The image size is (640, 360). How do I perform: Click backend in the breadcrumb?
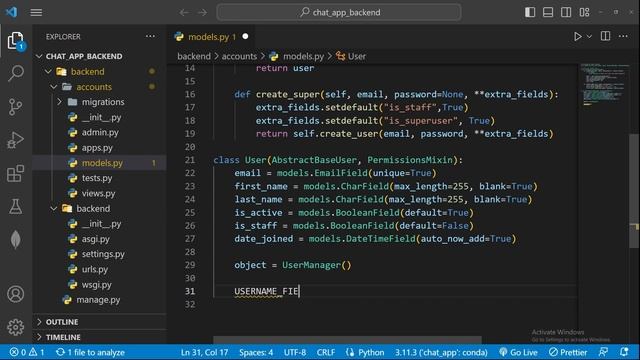pos(194,56)
